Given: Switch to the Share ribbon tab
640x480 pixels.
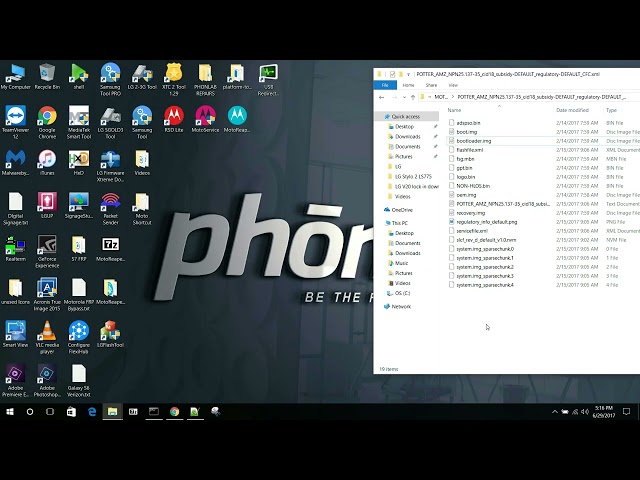Looking at the screenshot, I should pyautogui.click(x=431, y=85).
